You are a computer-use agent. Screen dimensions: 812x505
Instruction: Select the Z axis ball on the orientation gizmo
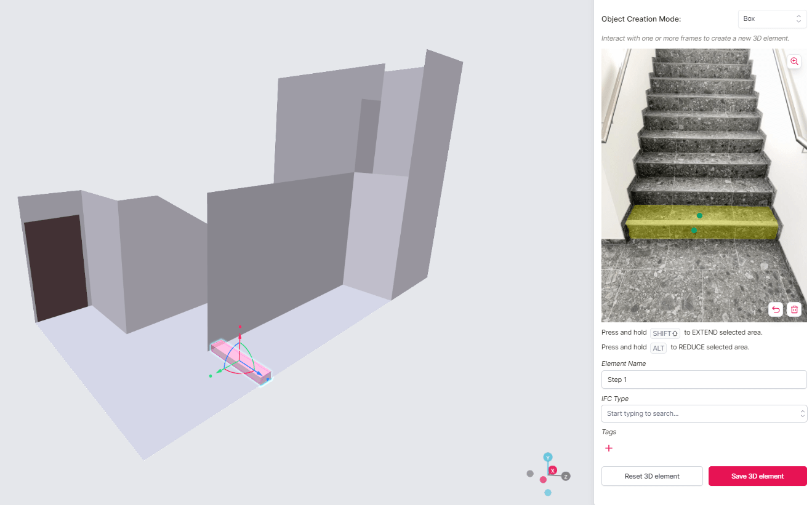tap(566, 476)
